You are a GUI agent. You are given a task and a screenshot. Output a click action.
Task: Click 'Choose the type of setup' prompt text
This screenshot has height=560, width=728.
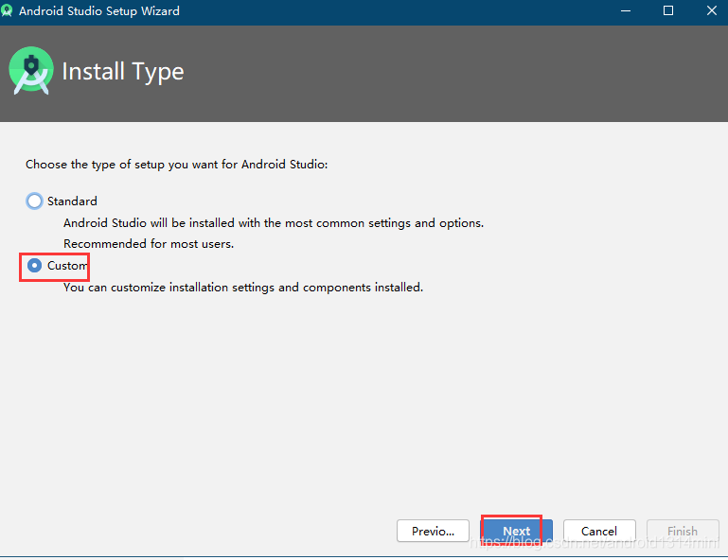[176, 165]
